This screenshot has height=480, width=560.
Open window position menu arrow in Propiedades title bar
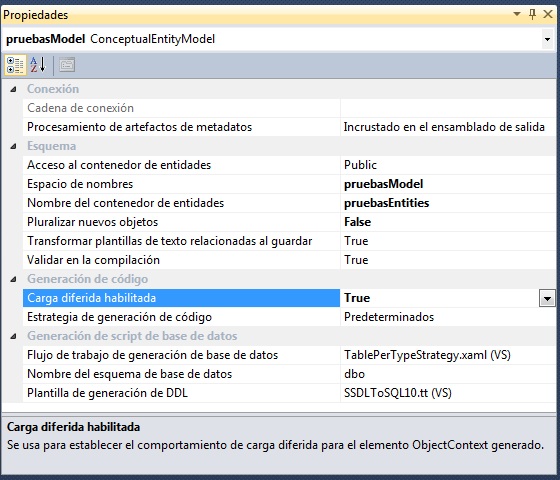[x=516, y=14]
